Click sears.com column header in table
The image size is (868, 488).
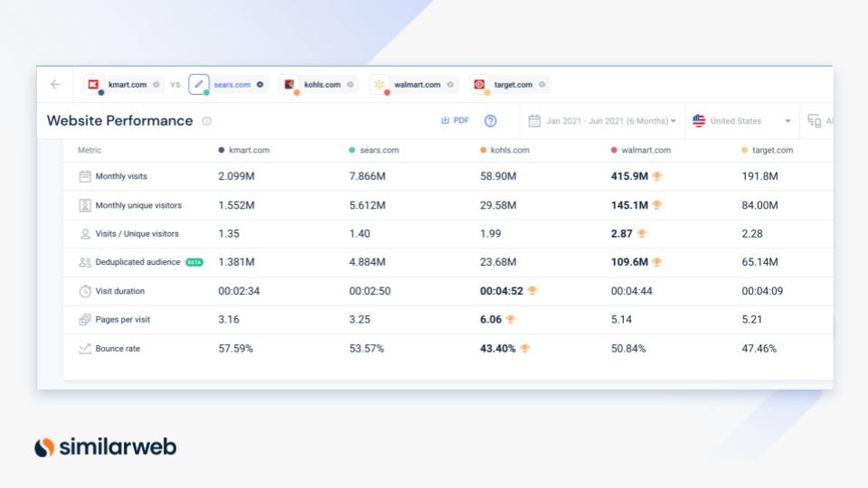(x=374, y=150)
